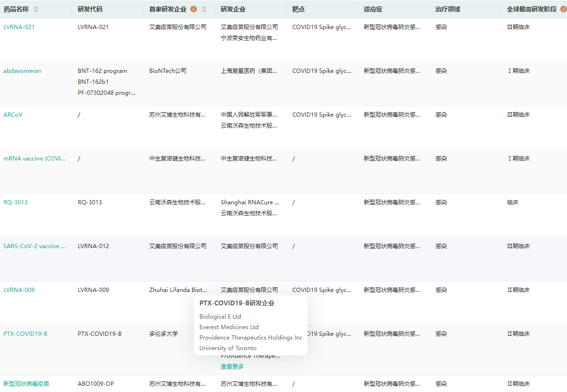567x392 pixels.
Task: Sort by 首家研发企业 column arrows
Action: point(204,10)
